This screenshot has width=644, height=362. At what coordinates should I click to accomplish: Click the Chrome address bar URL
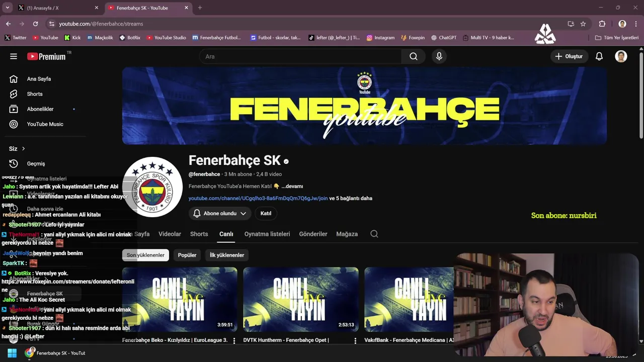click(101, 24)
